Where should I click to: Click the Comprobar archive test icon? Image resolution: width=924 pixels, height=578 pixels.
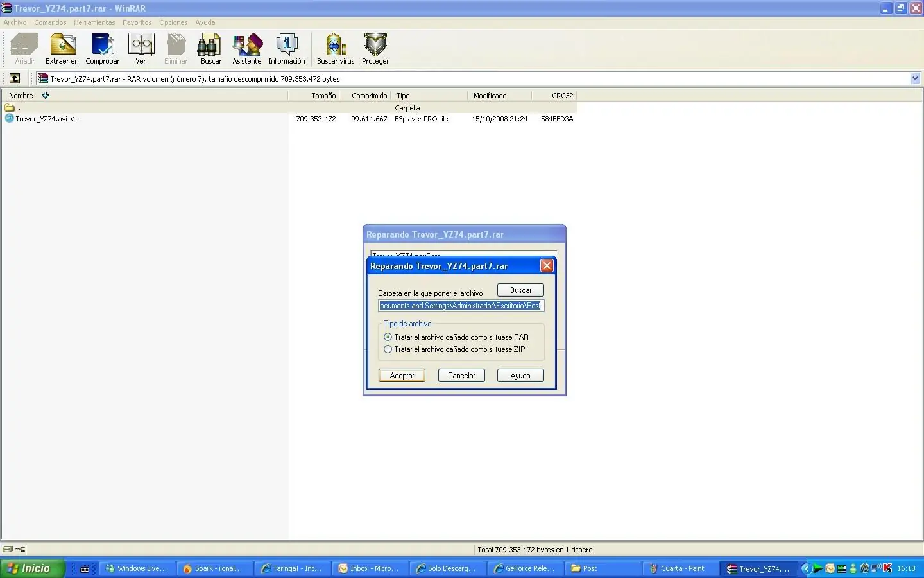pyautogui.click(x=103, y=49)
